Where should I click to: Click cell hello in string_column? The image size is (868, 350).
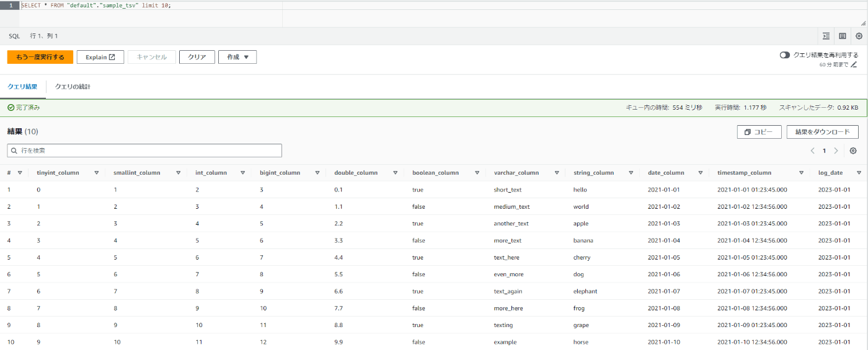pyautogui.click(x=580, y=190)
